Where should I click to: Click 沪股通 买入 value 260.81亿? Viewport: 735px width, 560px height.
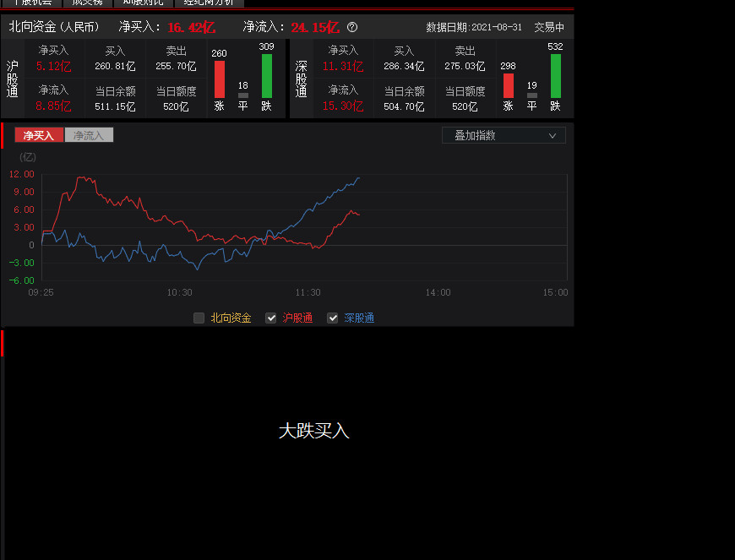[x=115, y=66]
